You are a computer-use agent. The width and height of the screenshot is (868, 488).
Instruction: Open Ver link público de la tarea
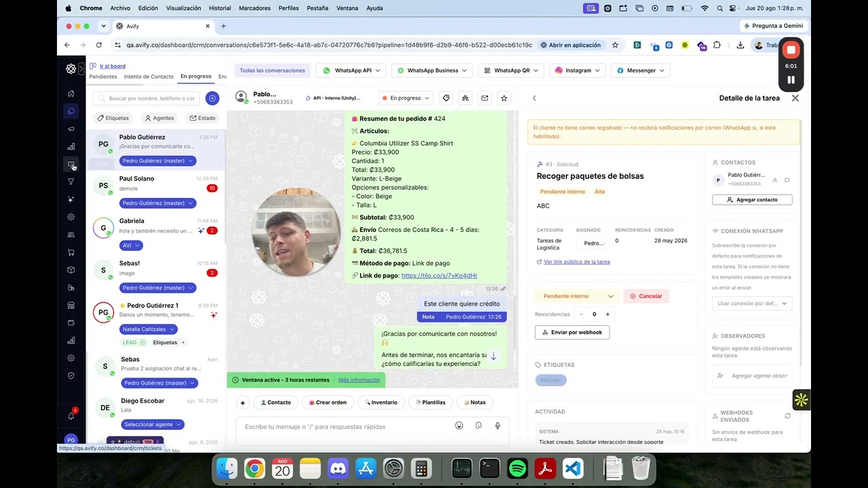click(576, 262)
